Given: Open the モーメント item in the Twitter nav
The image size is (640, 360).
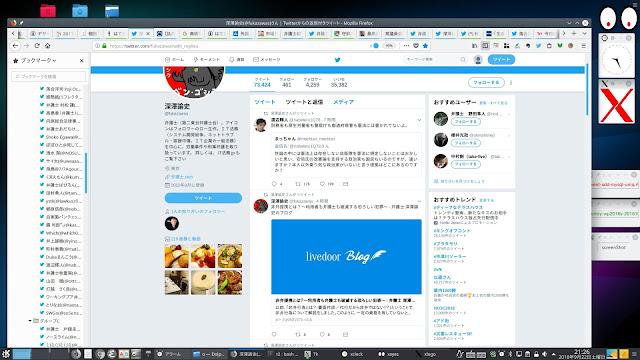Looking at the screenshot, I should [x=207, y=60].
